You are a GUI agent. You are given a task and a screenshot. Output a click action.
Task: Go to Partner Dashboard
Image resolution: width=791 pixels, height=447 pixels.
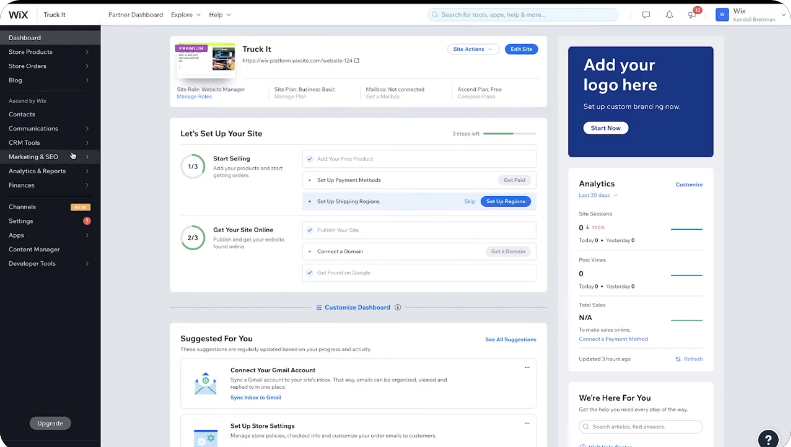click(x=135, y=15)
